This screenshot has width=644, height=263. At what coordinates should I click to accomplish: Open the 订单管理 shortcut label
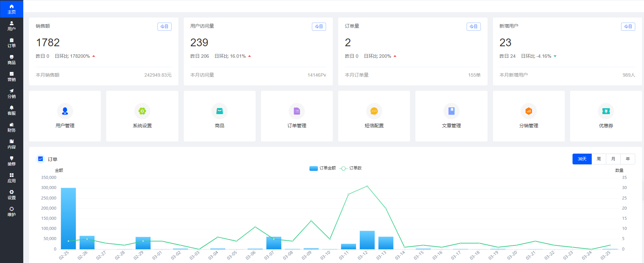[297, 126]
